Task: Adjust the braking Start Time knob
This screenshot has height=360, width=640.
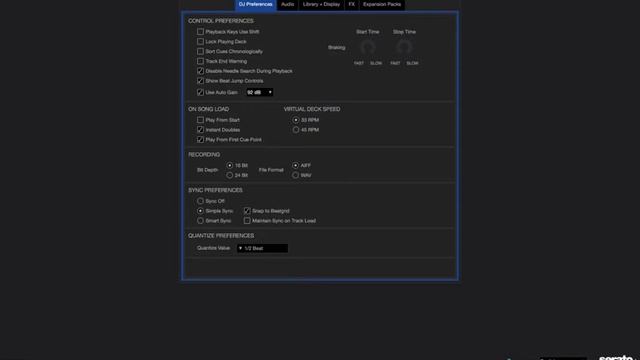Action: coord(368,47)
